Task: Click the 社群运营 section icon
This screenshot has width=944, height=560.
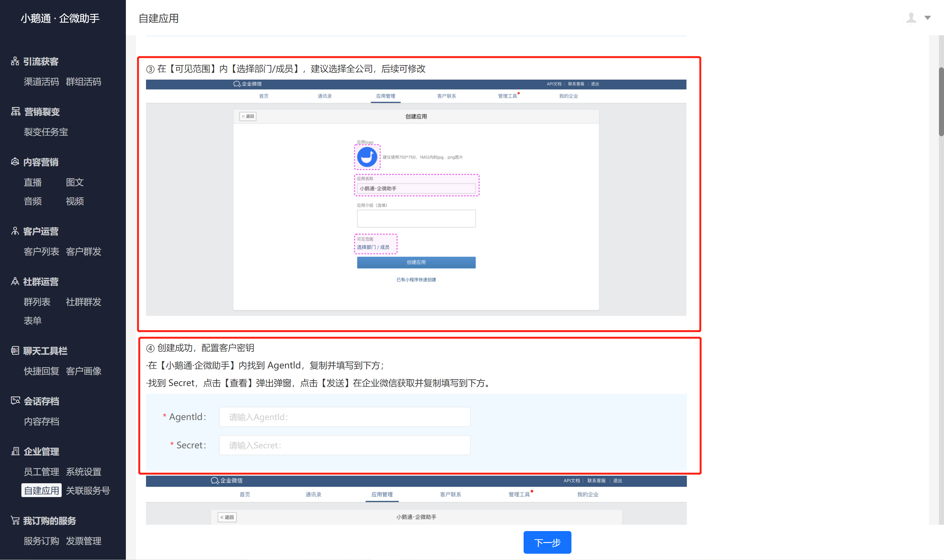Action: (x=15, y=281)
